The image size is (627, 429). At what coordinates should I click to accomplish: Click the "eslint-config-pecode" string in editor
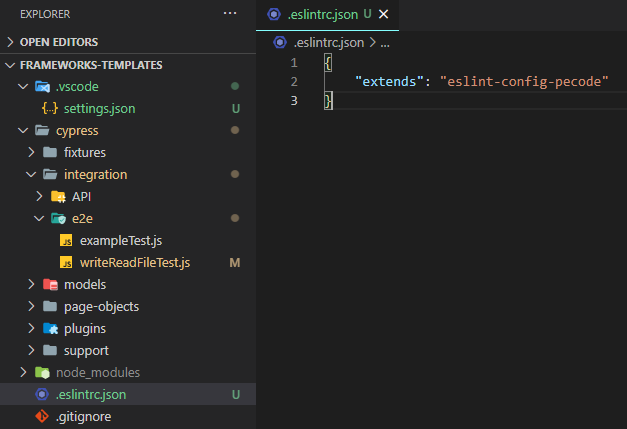(x=524, y=81)
